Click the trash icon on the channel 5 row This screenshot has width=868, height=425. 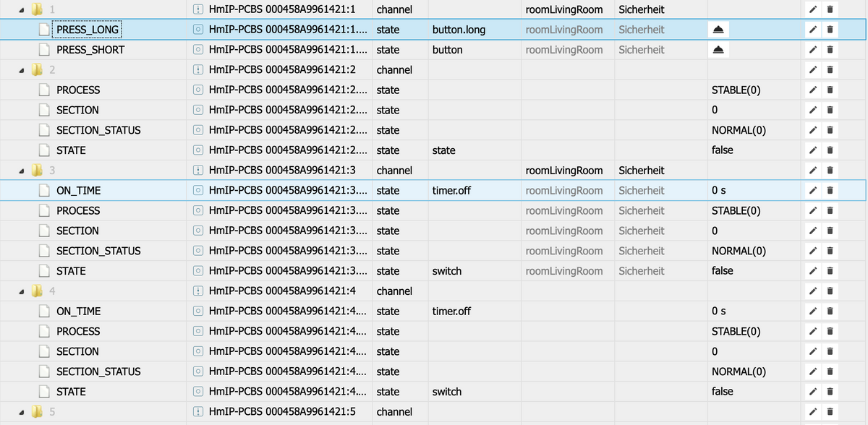point(830,412)
